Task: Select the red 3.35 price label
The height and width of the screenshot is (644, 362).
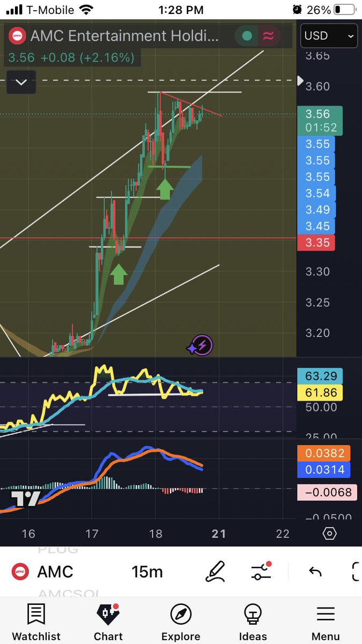Action: (x=315, y=242)
